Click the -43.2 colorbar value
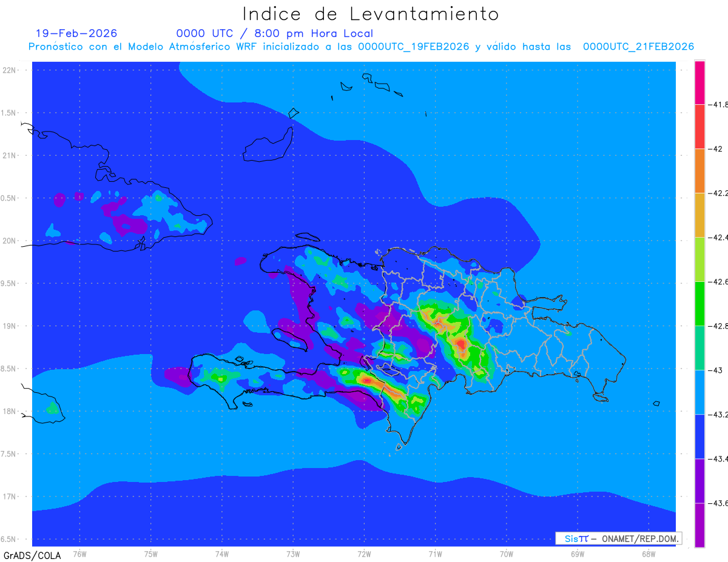 pyautogui.click(x=718, y=415)
